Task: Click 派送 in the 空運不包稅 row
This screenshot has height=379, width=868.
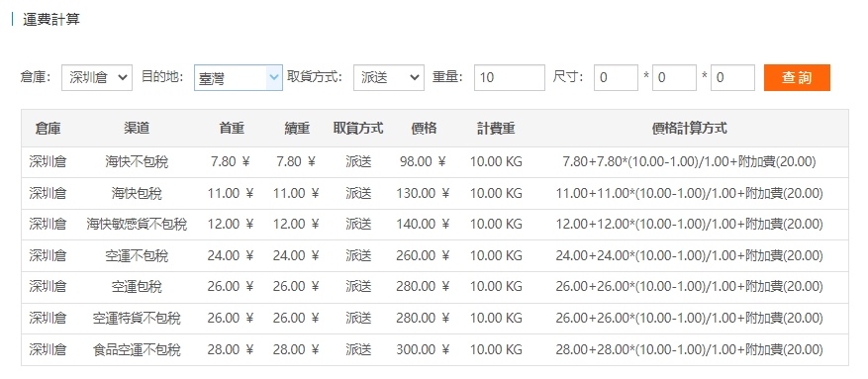Action: click(x=358, y=256)
